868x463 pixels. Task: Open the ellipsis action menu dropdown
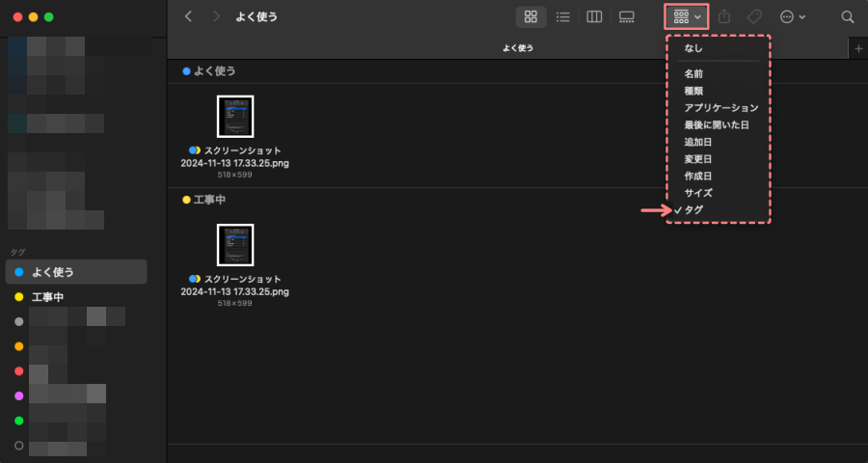pyautogui.click(x=792, y=17)
